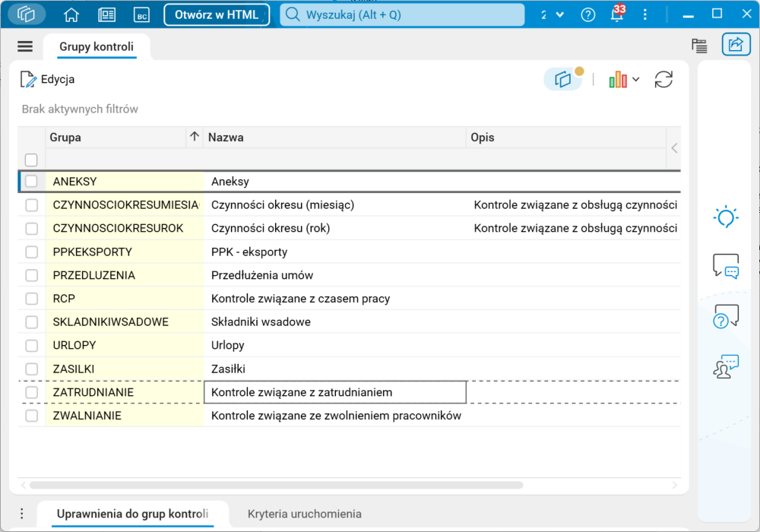Open the notifications bell icon

pyautogui.click(x=616, y=15)
